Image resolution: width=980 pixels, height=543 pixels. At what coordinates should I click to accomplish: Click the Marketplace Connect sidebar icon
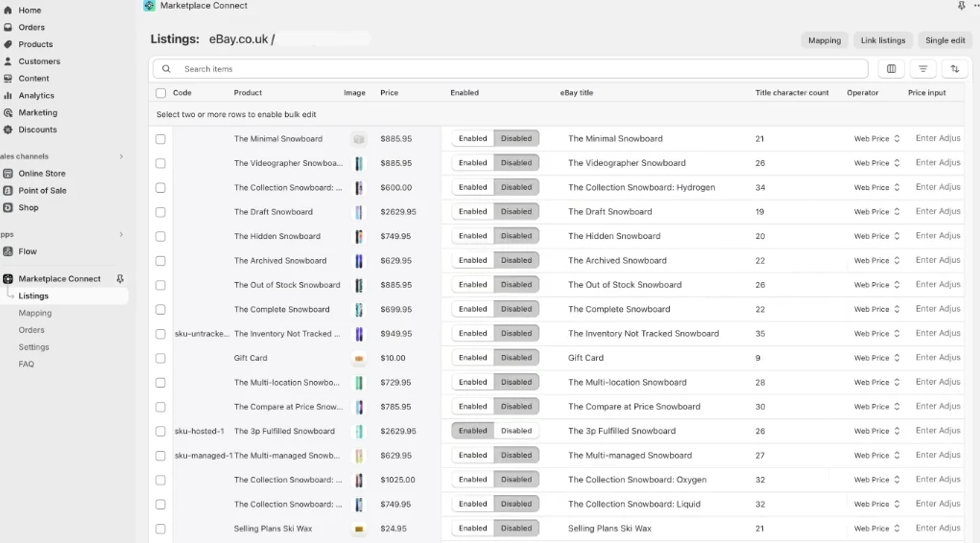[x=8, y=278]
